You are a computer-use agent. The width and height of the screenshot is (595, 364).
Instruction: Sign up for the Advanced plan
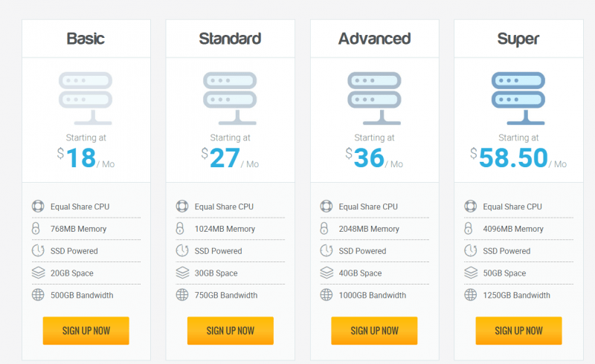tap(375, 331)
